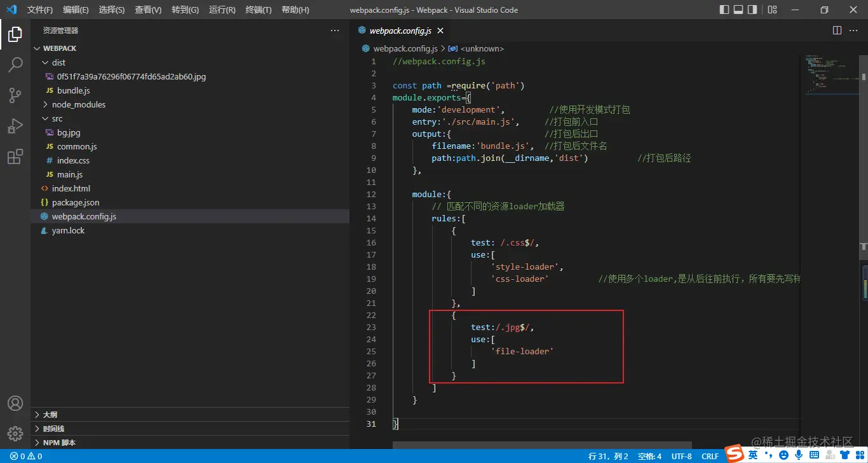The width and height of the screenshot is (868, 463).
Task: Toggle the bottom panel visibility
Action: click(x=738, y=10)
